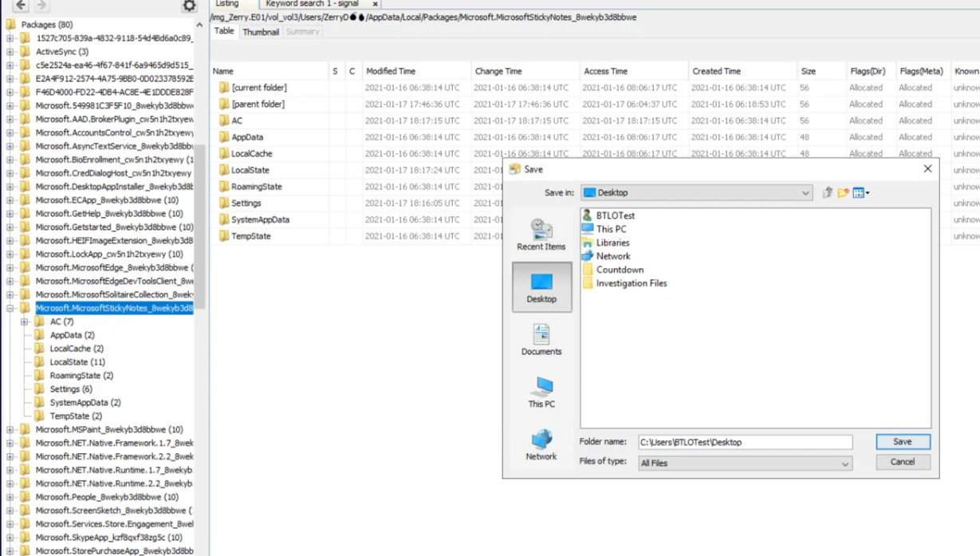This screenshot has width=980, height=556.
Task: Create new folder in Save dialog
Action: [843, 192]
